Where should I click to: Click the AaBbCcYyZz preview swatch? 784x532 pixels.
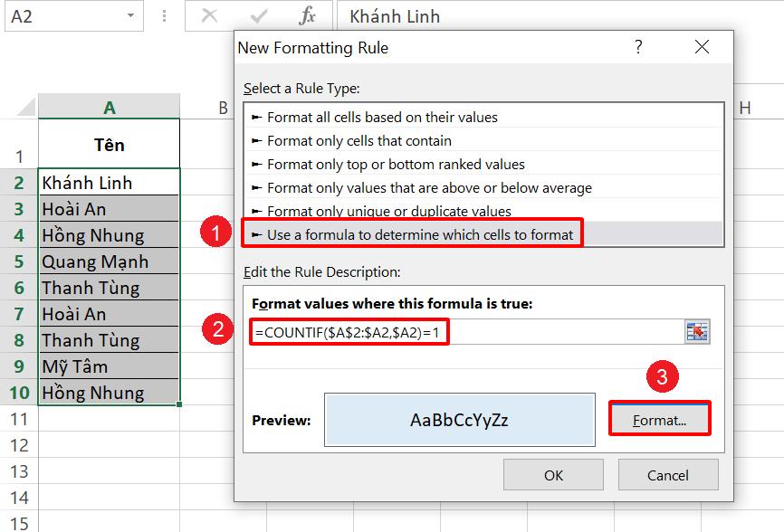pos(462,419)
